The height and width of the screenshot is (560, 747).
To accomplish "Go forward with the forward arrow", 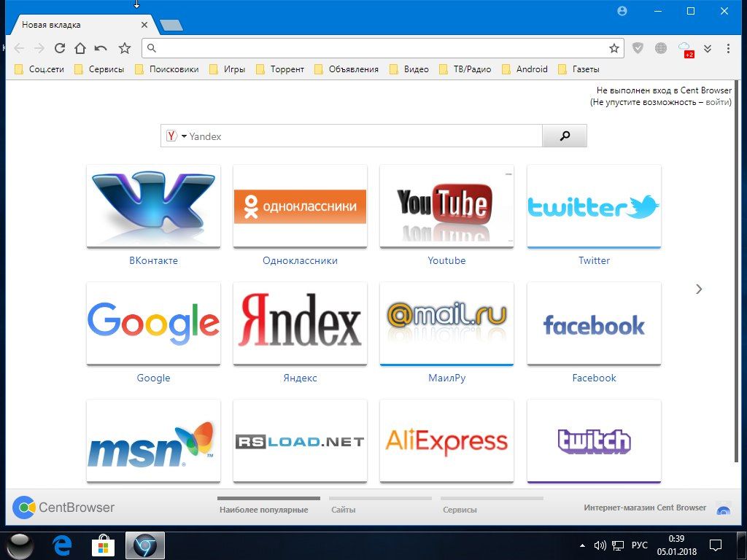I will coord(39,48).
